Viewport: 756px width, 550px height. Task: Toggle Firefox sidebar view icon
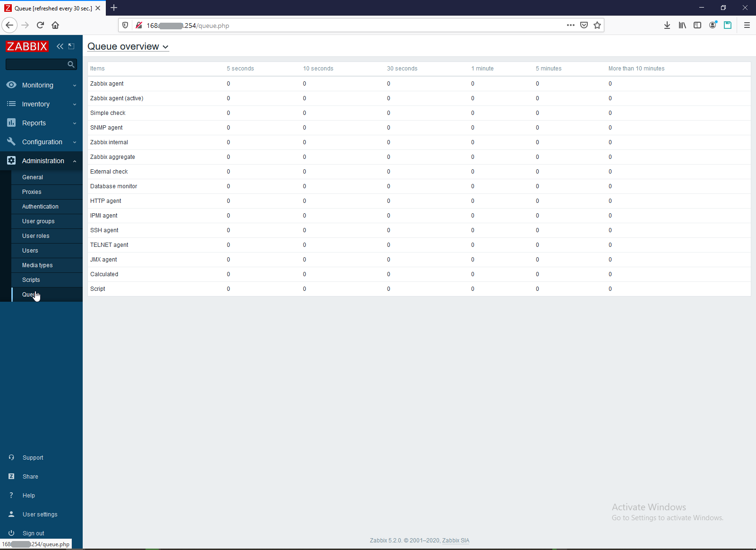point(697,25)
